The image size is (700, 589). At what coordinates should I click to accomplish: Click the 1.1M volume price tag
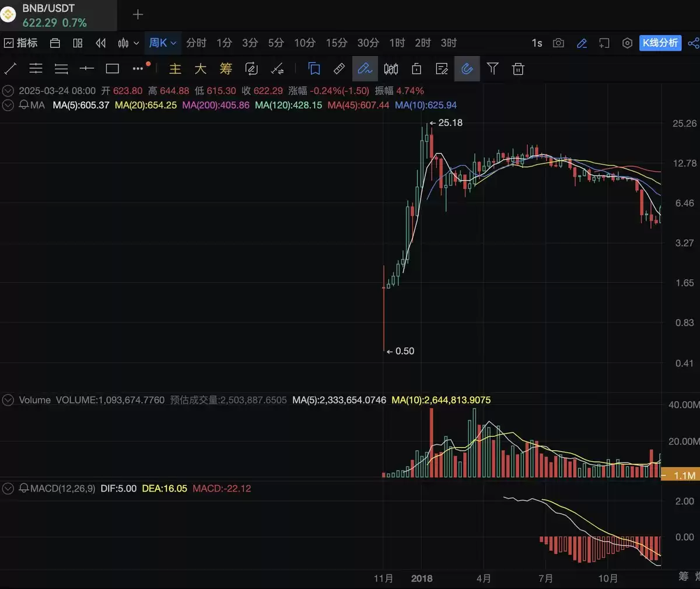tap(680, 475)
